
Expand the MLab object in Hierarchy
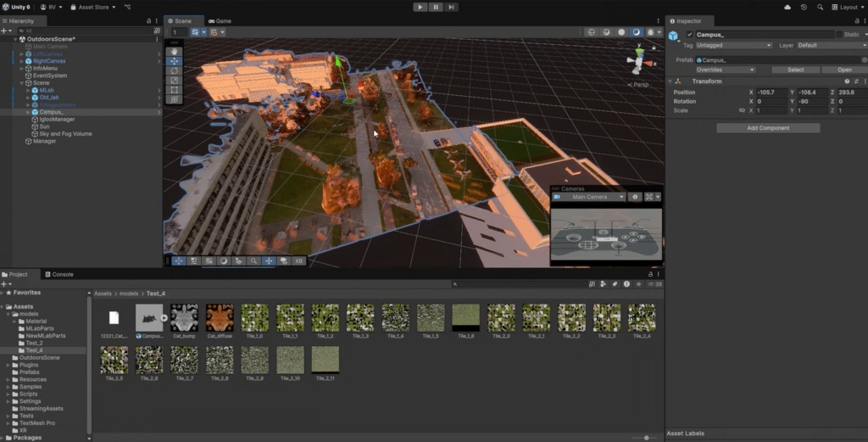[x=27, y=90]
